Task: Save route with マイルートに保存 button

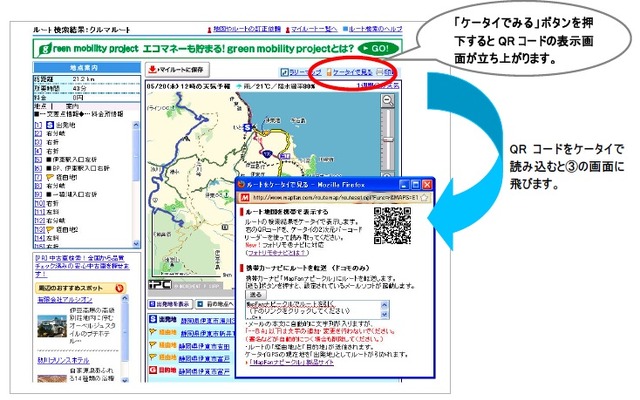Action: [x=177, y=70]
